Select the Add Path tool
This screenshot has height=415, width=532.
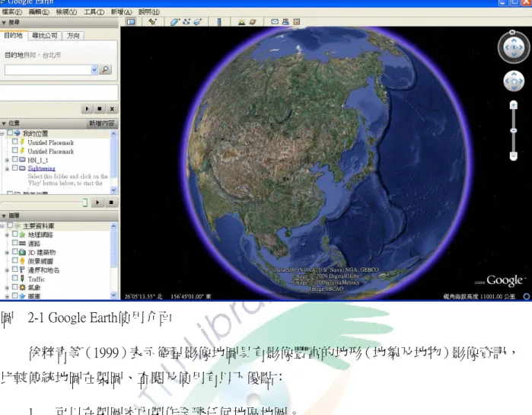click(x=186, y=22)
